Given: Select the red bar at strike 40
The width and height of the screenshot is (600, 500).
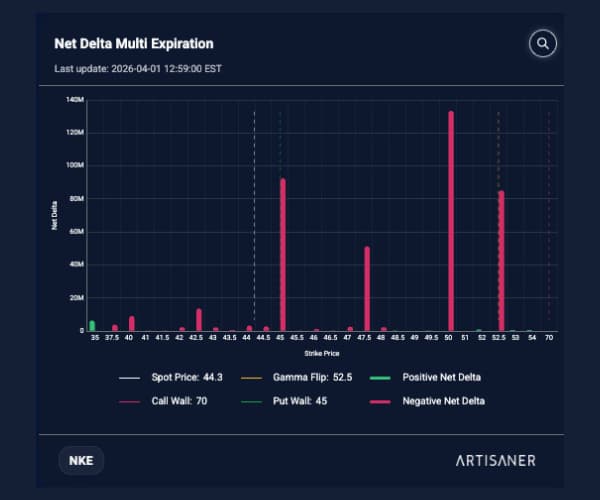Looking at the screenshot, I should point(132,324).
